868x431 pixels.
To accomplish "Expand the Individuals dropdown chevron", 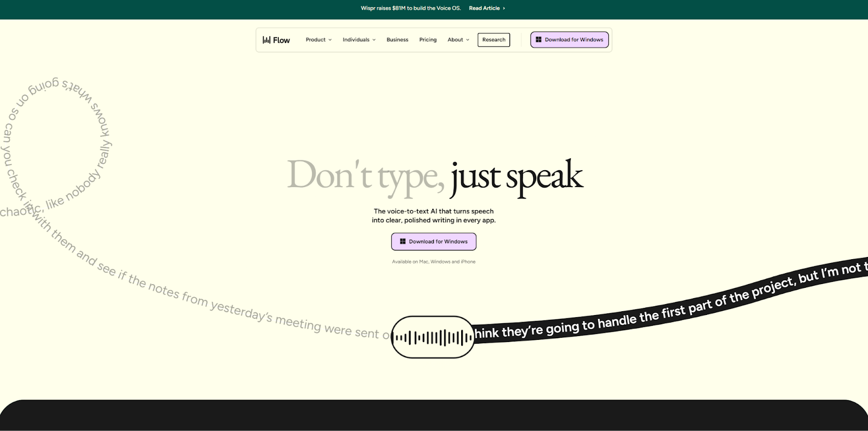I will (374, 40).
